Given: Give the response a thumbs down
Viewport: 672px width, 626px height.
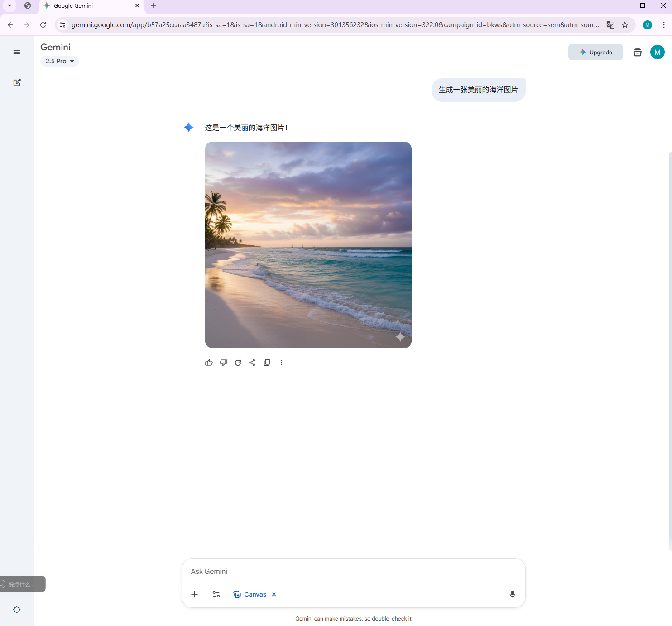Looking at the screenshot, I should point(223,362).
